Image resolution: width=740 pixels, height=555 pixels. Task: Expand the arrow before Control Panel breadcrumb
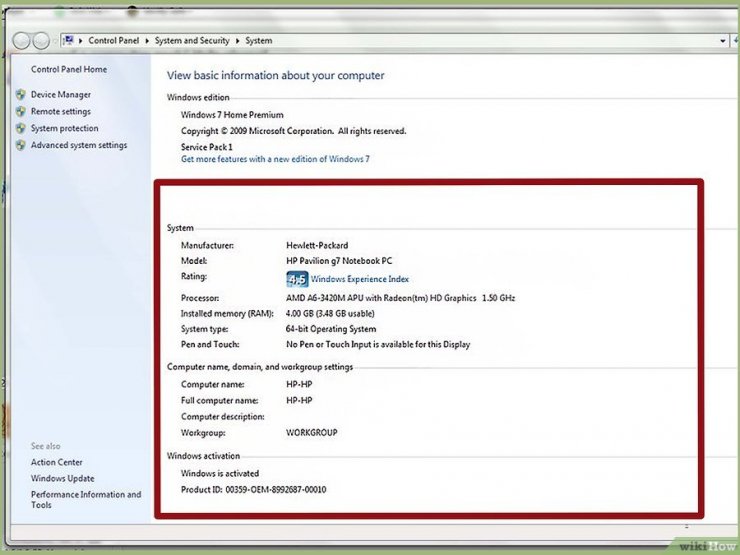81,41
